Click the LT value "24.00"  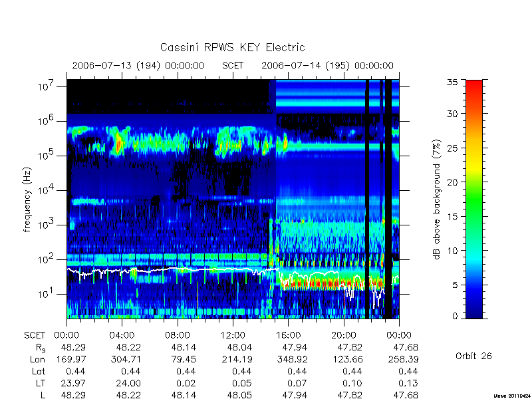tap(128, 383)
